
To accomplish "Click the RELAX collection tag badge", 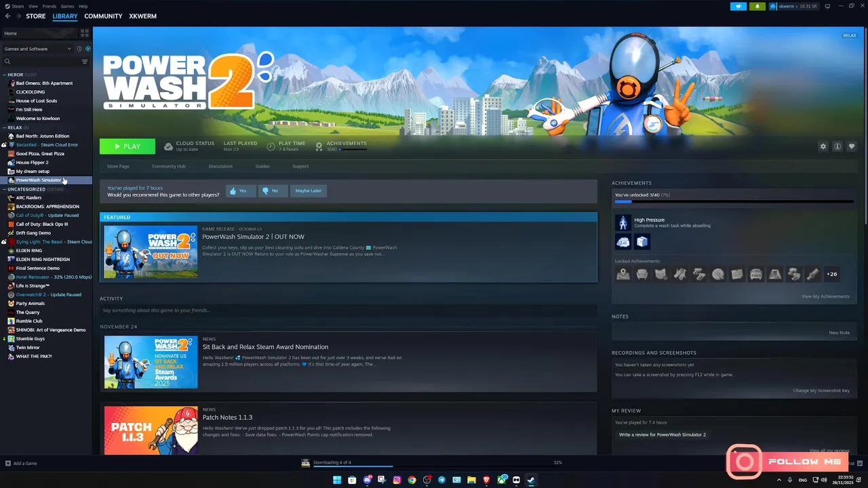I will (x=849, y=35).
